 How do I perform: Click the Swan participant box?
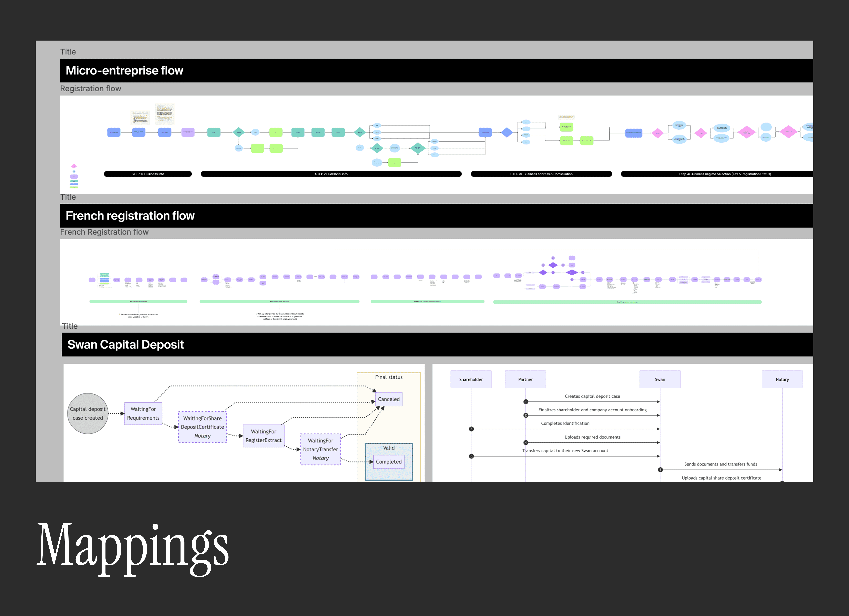[x=660, y=380]
